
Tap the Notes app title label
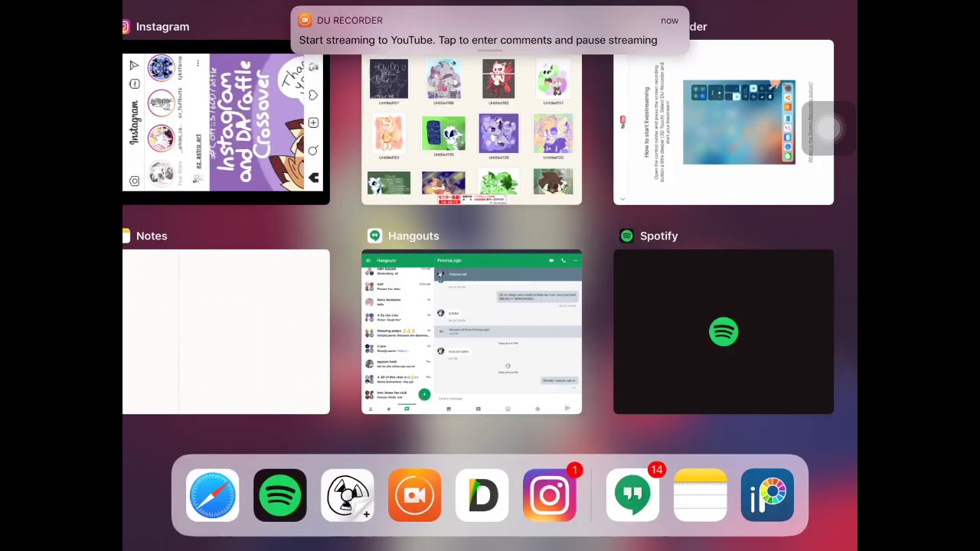pyautogui.click(x=152, y=236)
